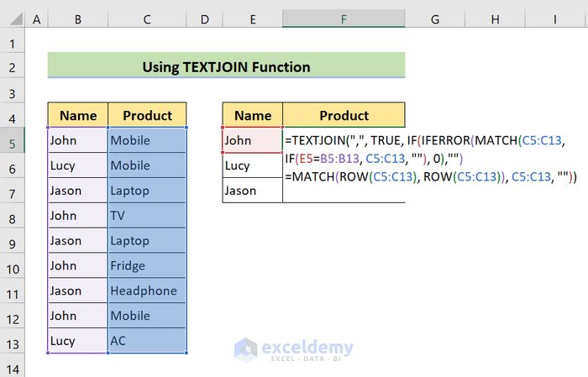
Task: Click the select-all corner triangle
Action: (13, 18)
